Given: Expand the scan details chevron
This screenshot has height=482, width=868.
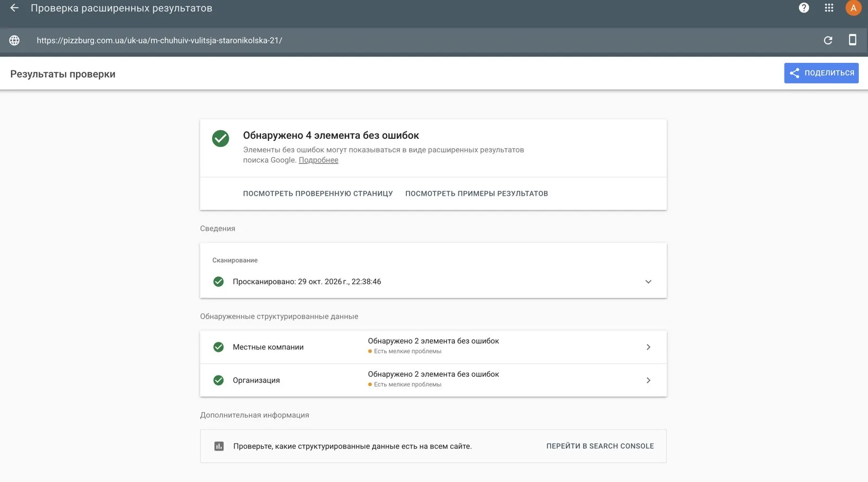Looking at the screenshot, I should [x=648, y=281].
